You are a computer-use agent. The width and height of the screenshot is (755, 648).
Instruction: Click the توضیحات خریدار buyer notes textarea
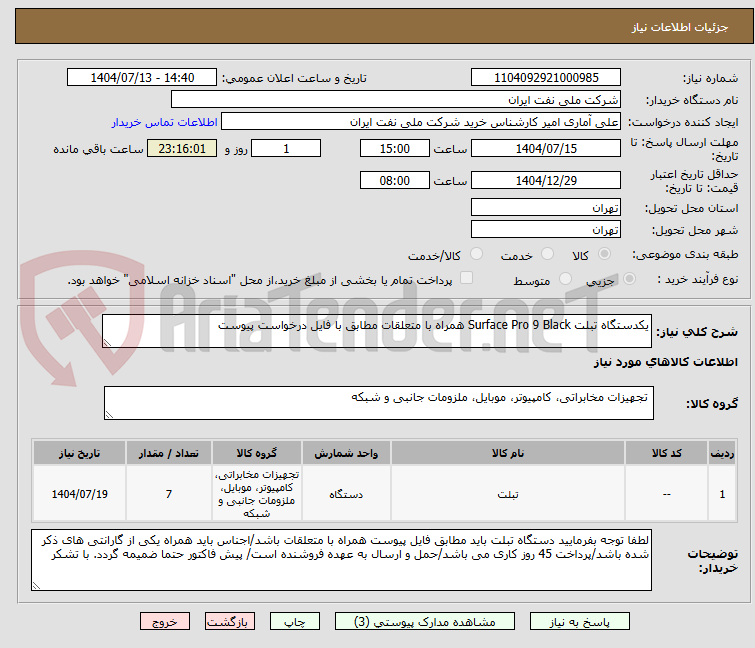point(341,560)
